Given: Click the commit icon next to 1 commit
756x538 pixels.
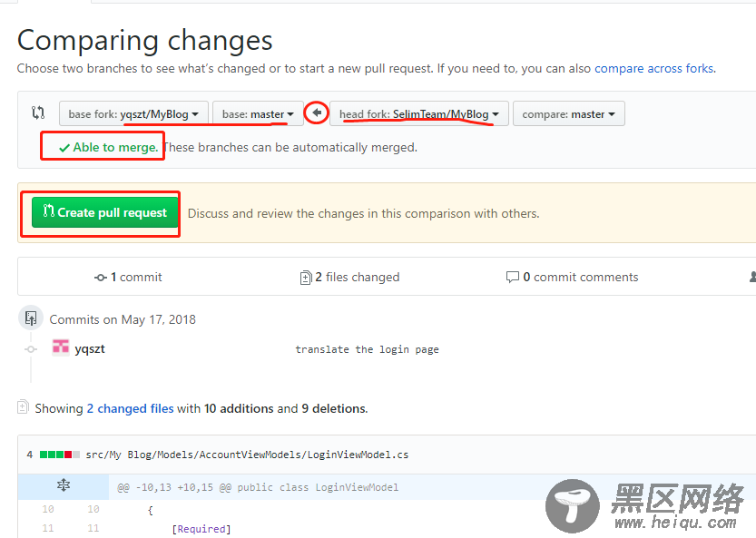Looking at the screenshot, I should click(x=100, y=278).
